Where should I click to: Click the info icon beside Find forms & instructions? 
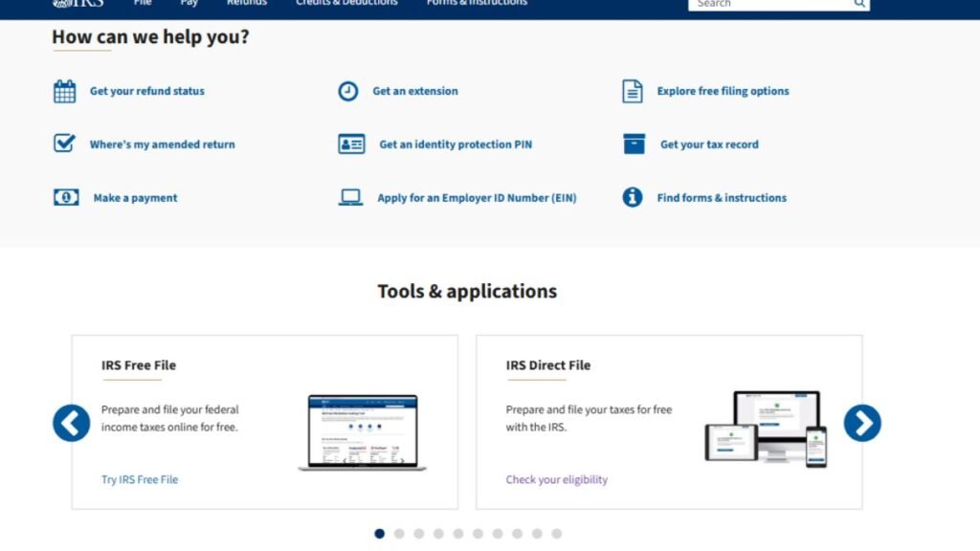point(633,197)
